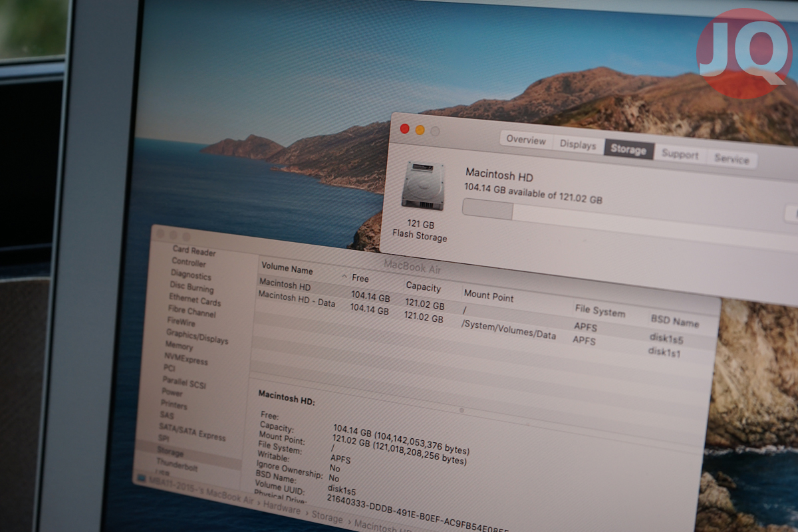The width and height of the screenshot is (798, 532).
Task: Select Card Reader in sidebar
Action: pos(194,251)
